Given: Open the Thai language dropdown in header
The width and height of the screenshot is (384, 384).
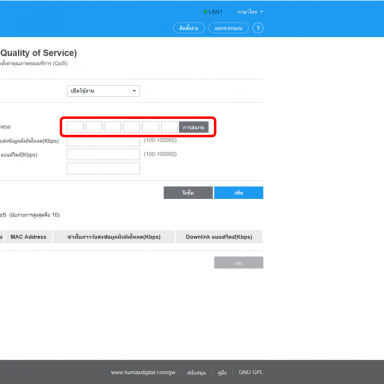Looking at the screenshot, I should click(x=250, y=12).
